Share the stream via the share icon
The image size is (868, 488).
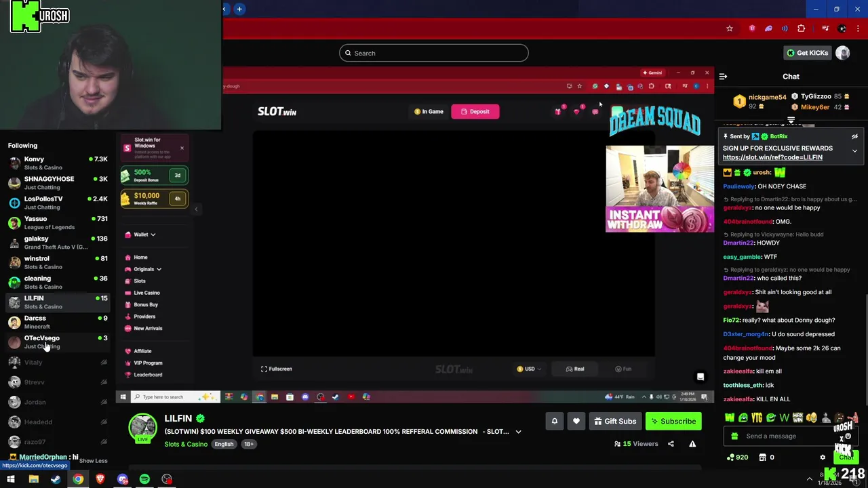tap(671, 444)
